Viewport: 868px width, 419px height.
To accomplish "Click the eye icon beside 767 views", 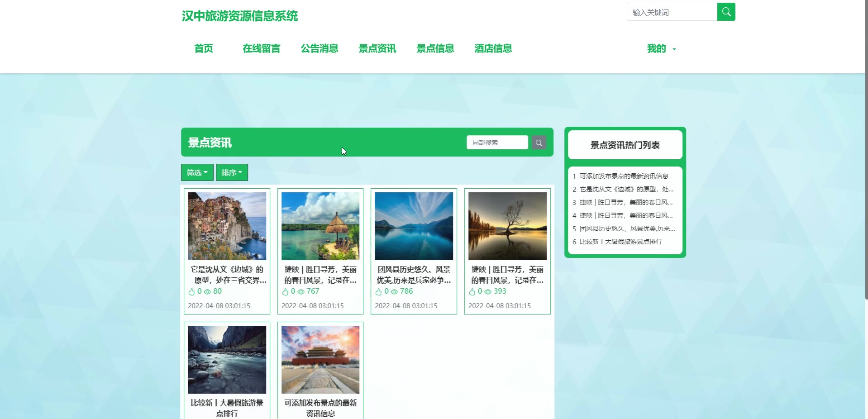I will tap(301, 292).
